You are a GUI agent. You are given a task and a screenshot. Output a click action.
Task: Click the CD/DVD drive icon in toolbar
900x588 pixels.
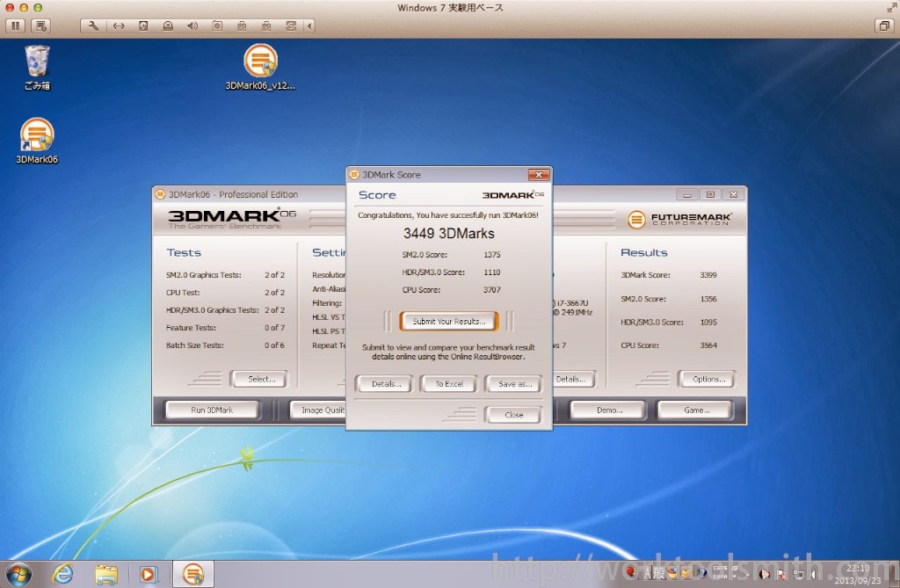pos(168,25)
